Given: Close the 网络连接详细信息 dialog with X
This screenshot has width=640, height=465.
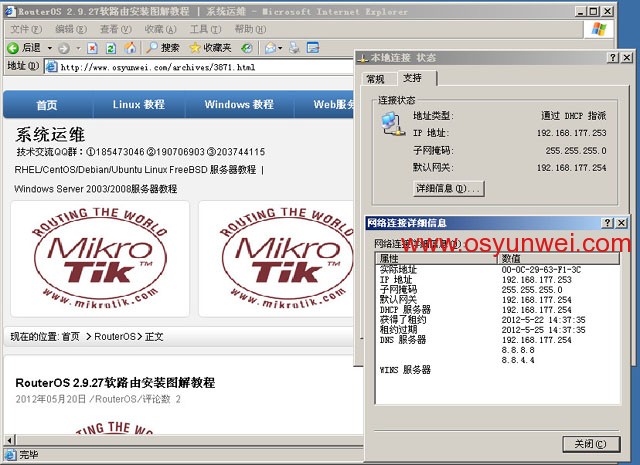Looking at the screenshot, I should (x=621, y=223).
